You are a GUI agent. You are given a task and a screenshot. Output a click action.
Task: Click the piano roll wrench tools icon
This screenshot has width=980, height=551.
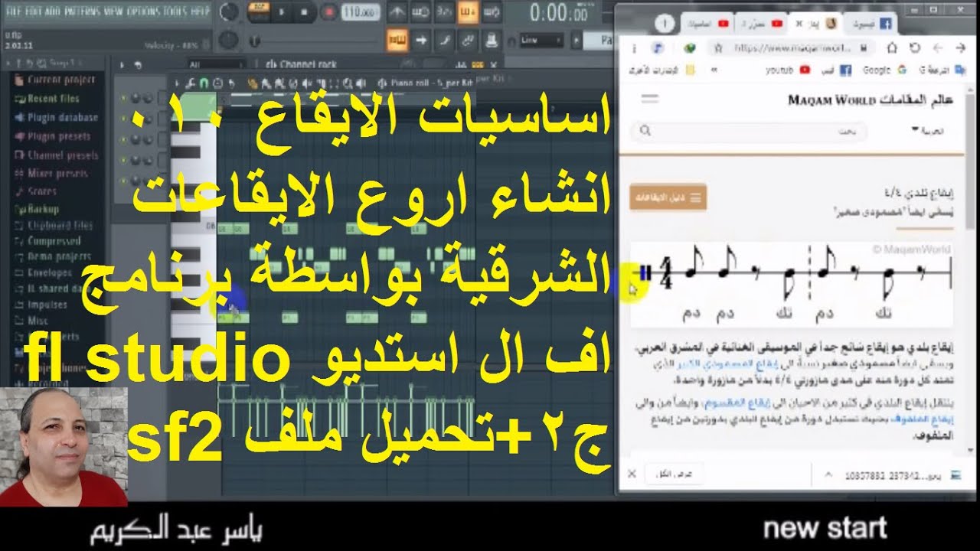tap(191, 82)
